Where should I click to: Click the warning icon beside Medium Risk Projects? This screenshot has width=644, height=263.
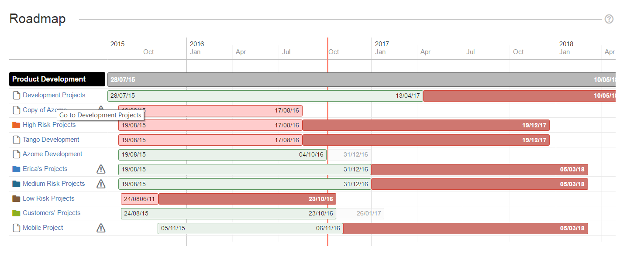[101, 184]
